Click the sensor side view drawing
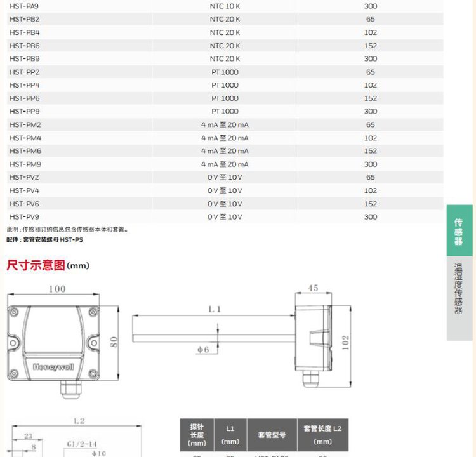The height and width of the screenshot is (457, 476). [x=313, y=337]
